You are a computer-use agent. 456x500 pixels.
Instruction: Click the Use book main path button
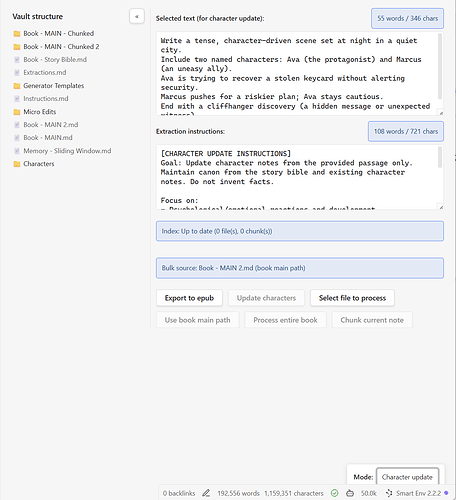[197, 320]
